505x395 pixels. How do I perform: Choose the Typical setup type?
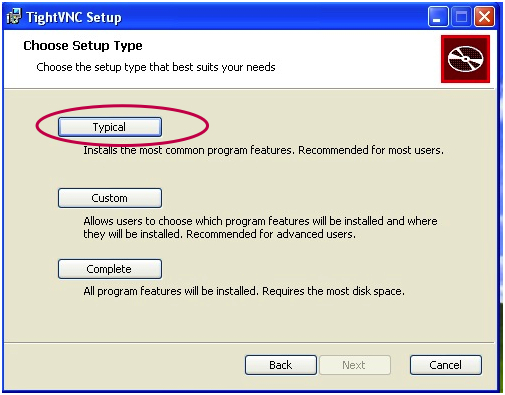coord(110,127)
